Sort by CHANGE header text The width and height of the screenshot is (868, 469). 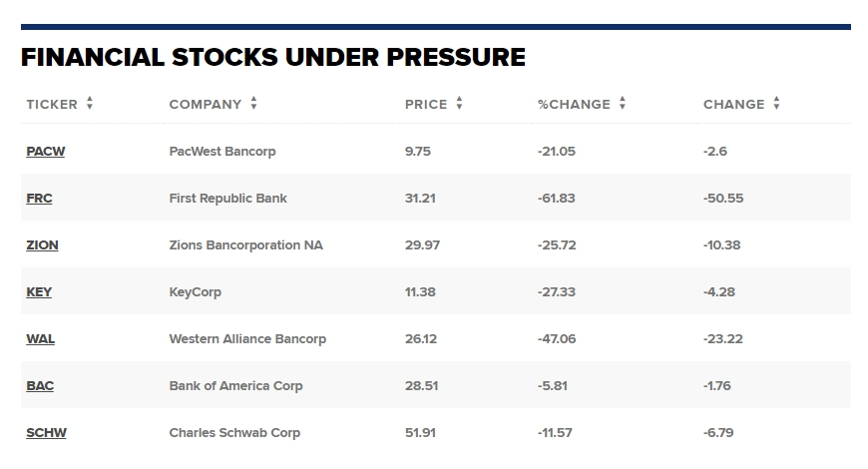[733, 104]
